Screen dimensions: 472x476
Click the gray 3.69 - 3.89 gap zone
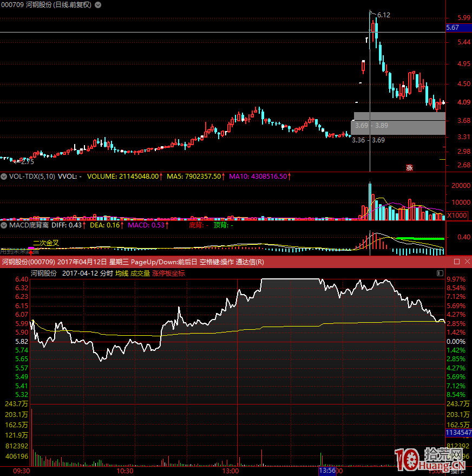399,123
